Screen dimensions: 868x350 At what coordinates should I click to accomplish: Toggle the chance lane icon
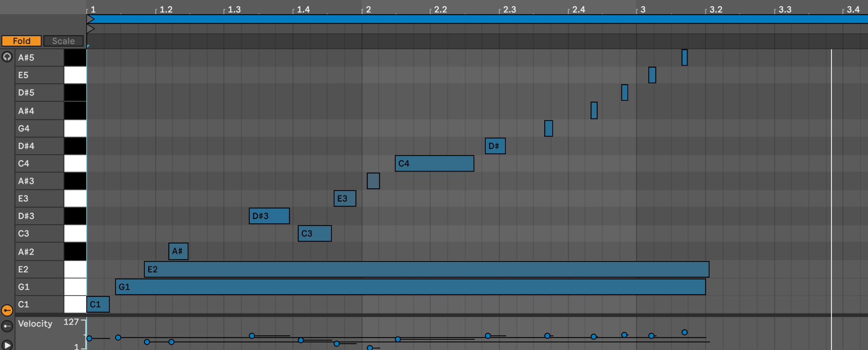click(7, 326)
